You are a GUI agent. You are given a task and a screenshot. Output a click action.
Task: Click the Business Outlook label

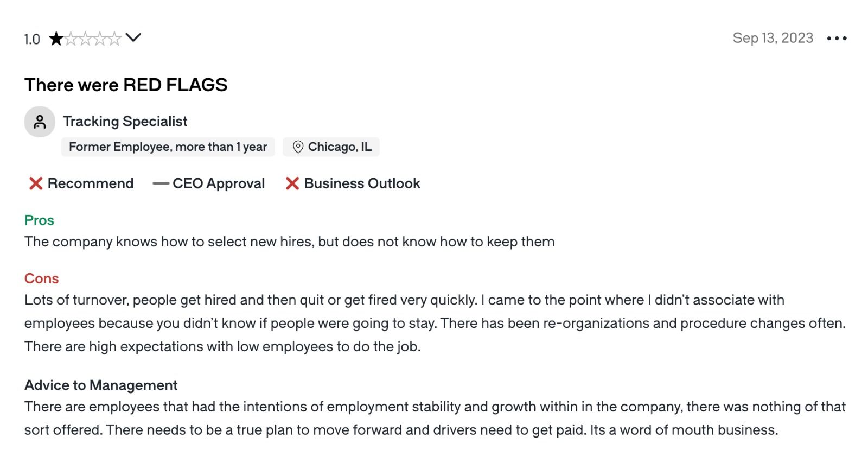(x=362, y=184)
